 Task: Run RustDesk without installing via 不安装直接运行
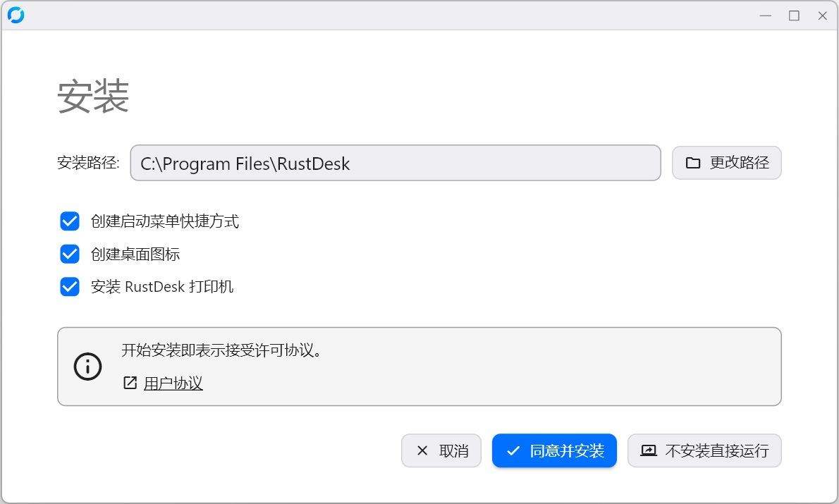click(x=704, y=450)
